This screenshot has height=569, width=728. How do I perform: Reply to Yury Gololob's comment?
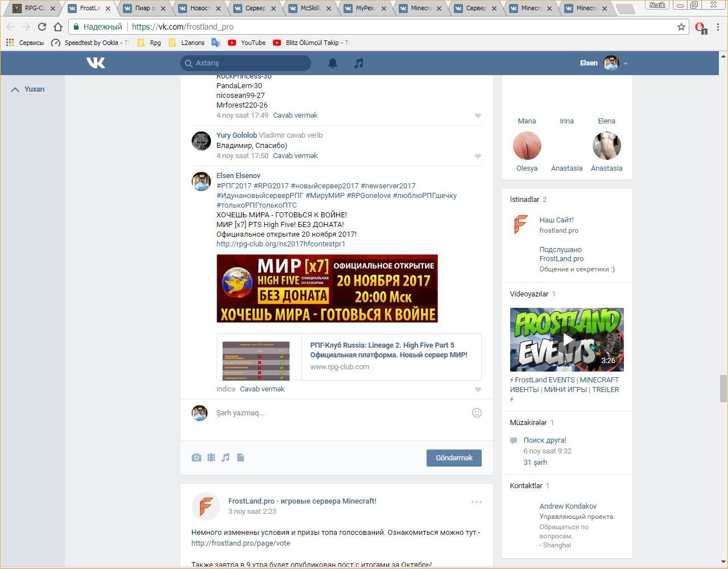coord(295,155)
